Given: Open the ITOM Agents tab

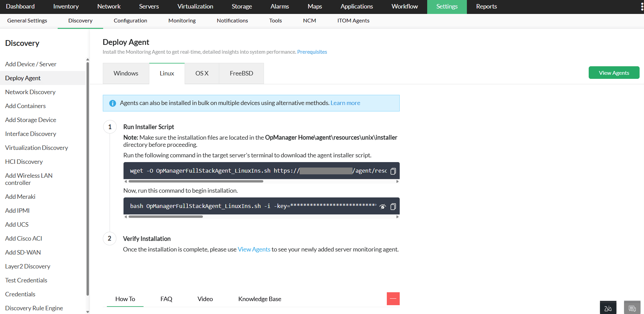Looking at the screenshot, I should (353, 21).
